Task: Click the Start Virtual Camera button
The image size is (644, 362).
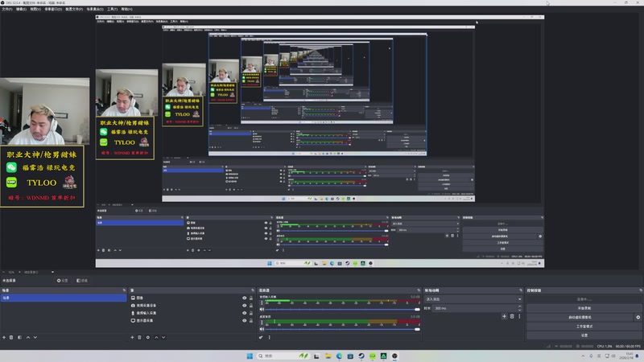Action: pyautogui.click(x=580, y=317)
